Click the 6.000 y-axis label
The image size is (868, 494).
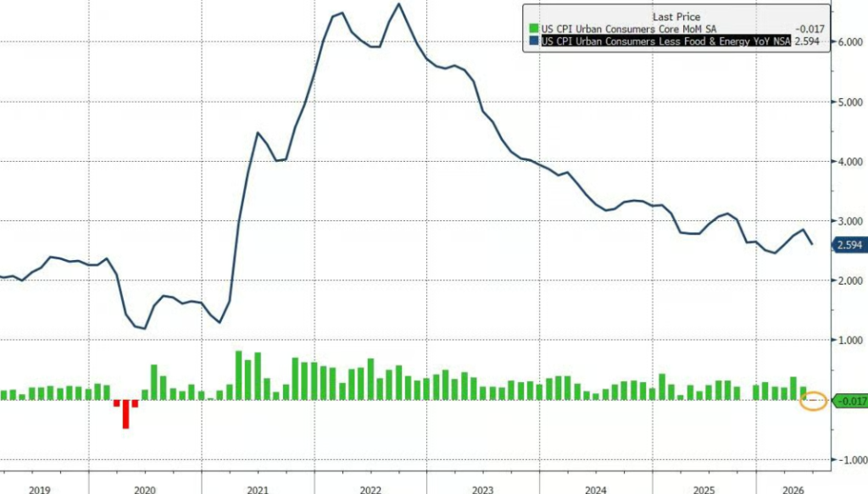[850, 42]
